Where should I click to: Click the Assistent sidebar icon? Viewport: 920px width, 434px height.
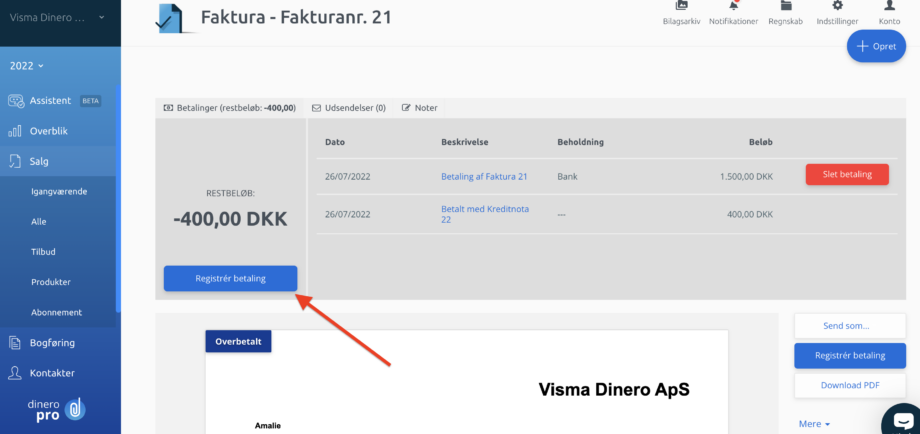15,100
